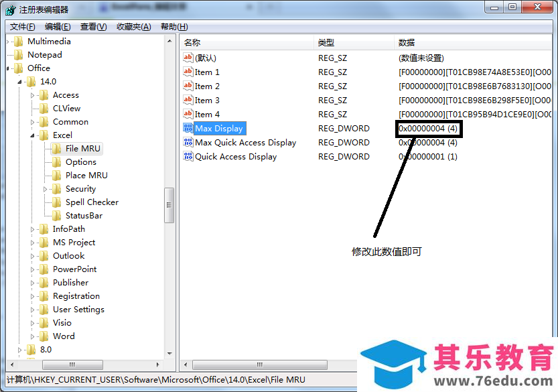
Task: Select the Office folder icon
Action: tap(19, 68)
